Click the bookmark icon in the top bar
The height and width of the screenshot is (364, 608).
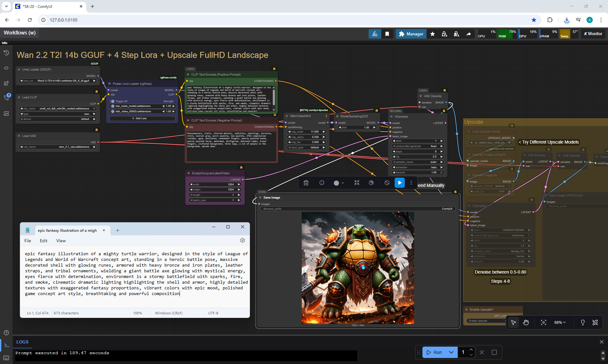[387, 34]
